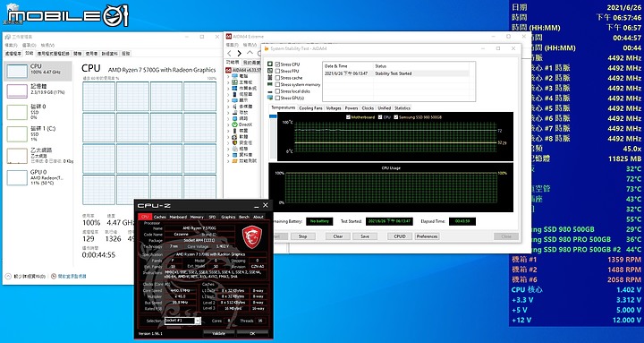Image resolution: width=644 pixels, height=343 pixels.
Task: Open the Statistics tab in stability test
Action: click(x=402, y=108)
